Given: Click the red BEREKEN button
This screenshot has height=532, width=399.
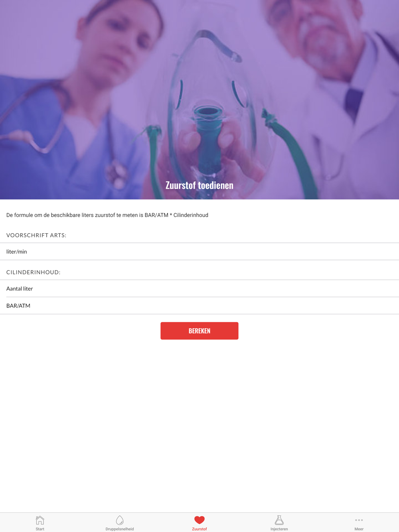Looking at the screenshot, I should pyautogui.click(x=199, y=331).
